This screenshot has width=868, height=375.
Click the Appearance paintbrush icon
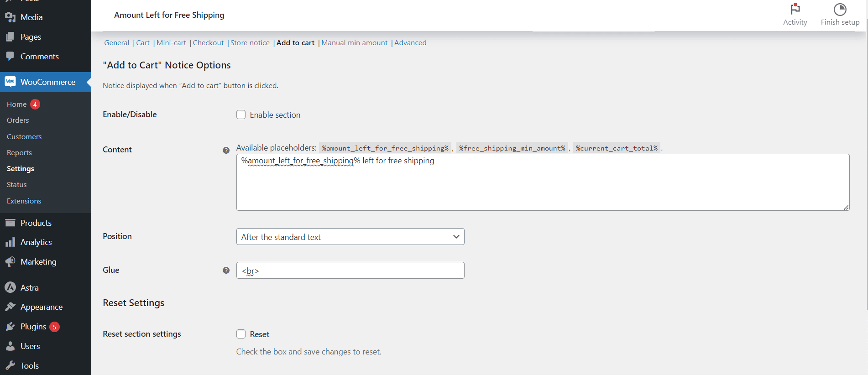(x=10, y=307)
